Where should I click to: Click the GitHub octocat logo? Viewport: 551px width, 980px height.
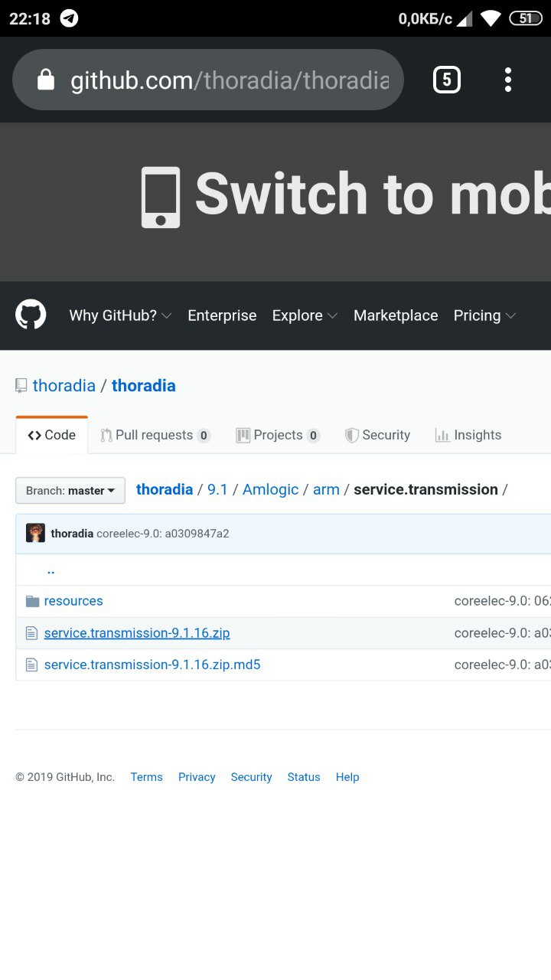coord(31,315)
